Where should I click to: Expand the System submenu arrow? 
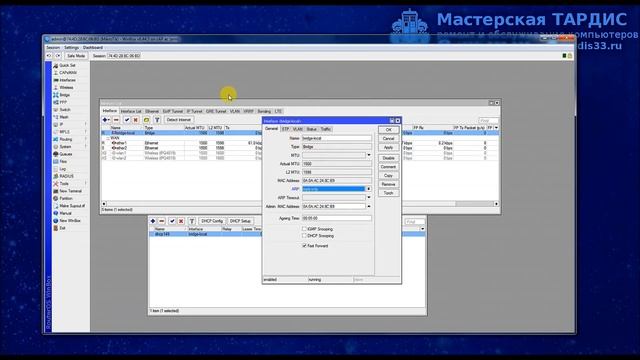86,146
